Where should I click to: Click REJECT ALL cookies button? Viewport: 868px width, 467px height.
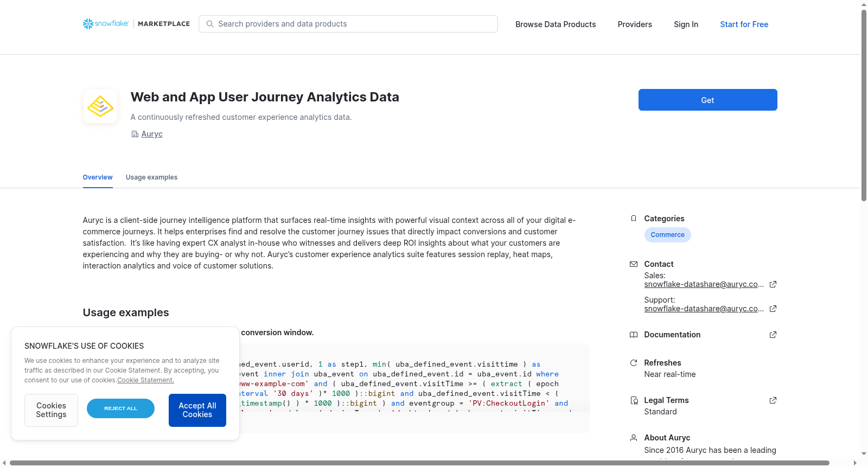[120, 408]
